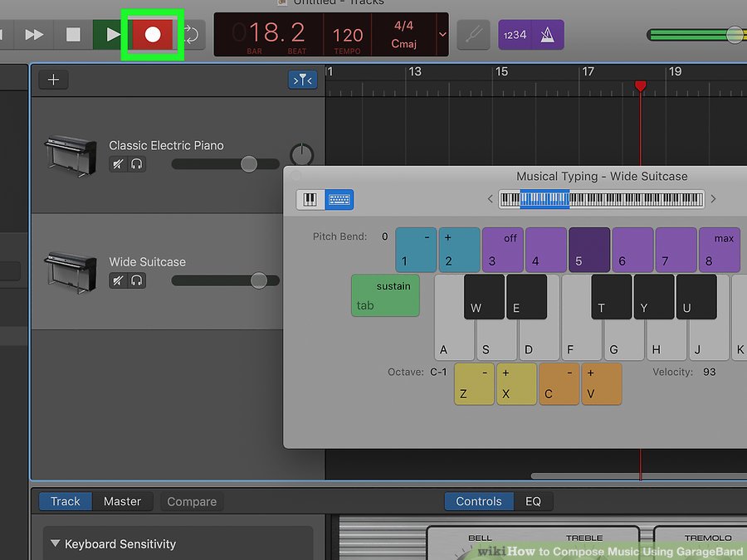Play the black U key
The width and height of the screenshot is (747, 560).
tap(696, 296)
